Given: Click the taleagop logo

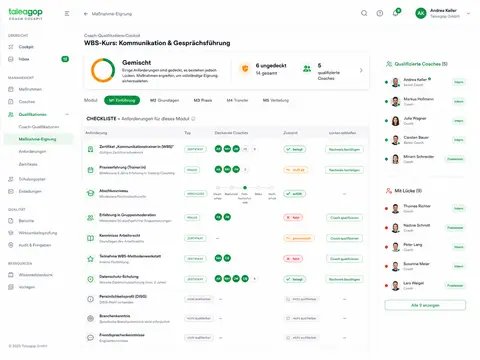Looking at the screenshot, I should point(25,14).
